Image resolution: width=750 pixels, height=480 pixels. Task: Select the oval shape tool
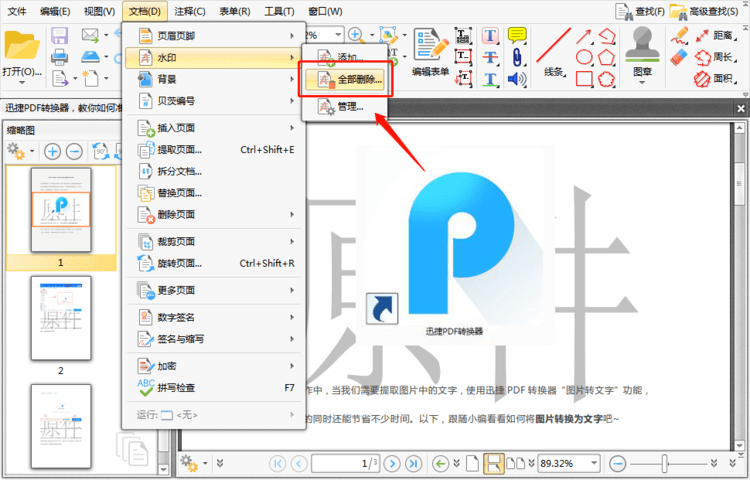[x=584, y=57]
